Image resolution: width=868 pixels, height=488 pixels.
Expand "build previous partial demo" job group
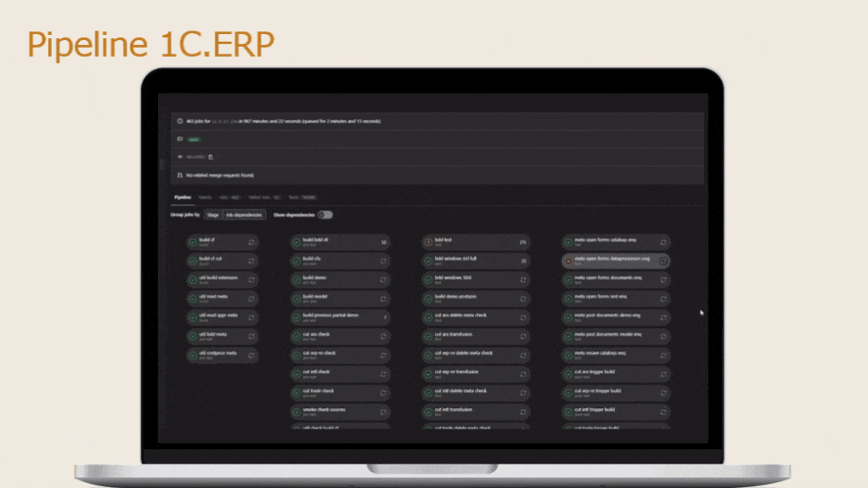click(x=340, y=317)
